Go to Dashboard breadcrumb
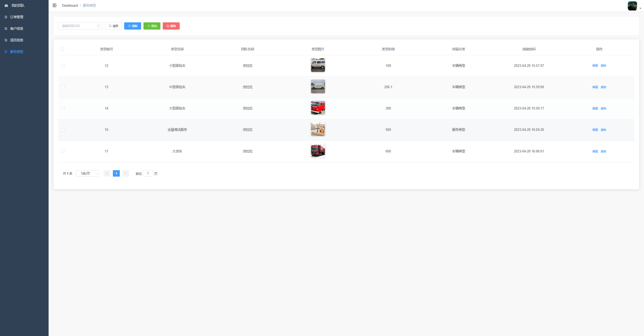This screenshot has height=336, width=644. coord(70,5)
